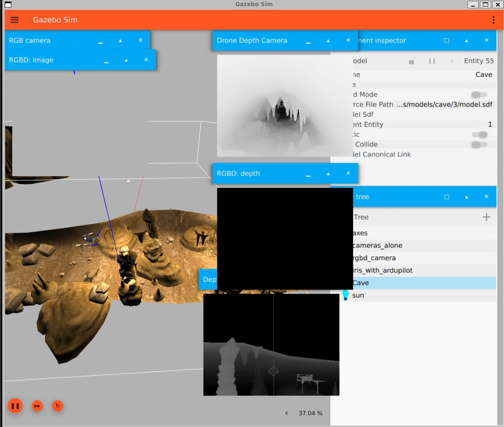Click the Cave name value in inspector
The image size is (504, 427).
click(484, 75)
